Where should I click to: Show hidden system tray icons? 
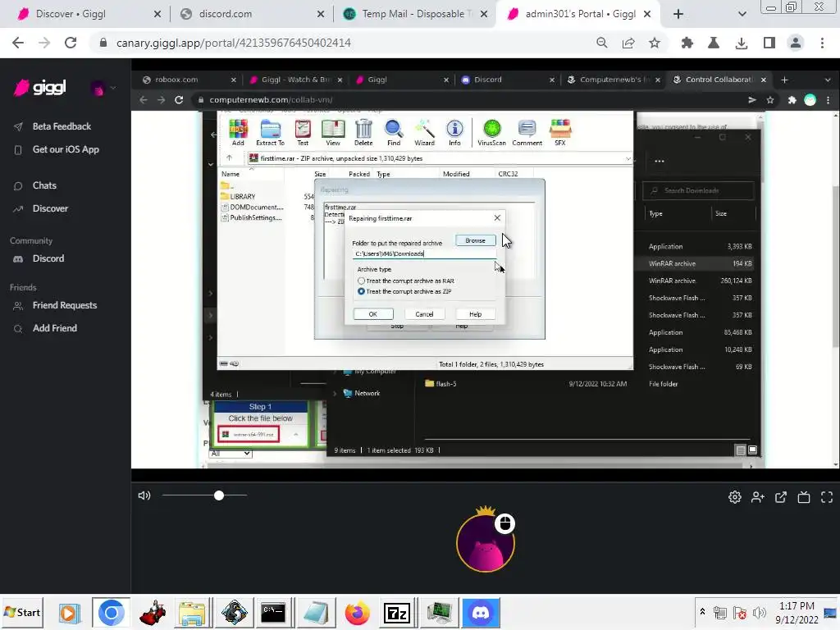click(702, 611)
